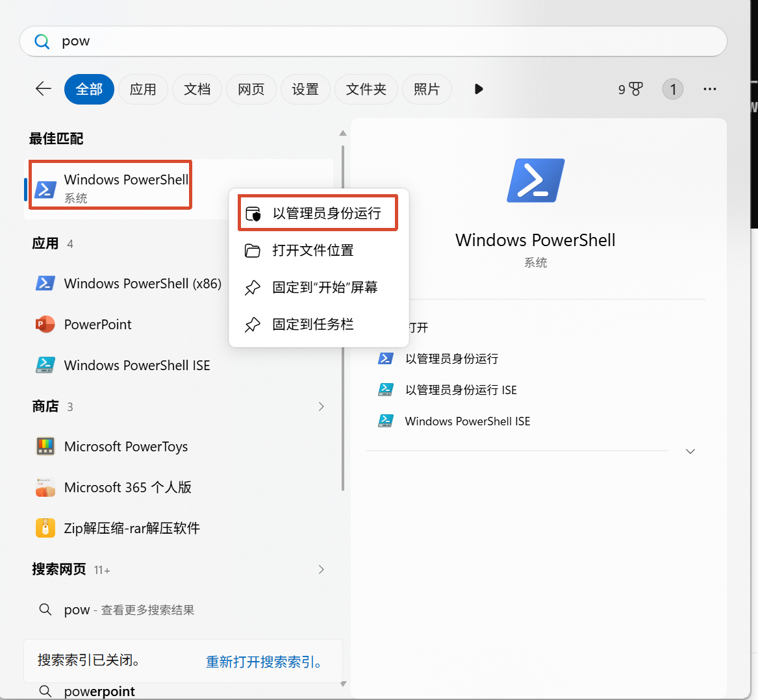
Task: Click the magnifier icon beside 'pow' web result
Action: [45, 610]
